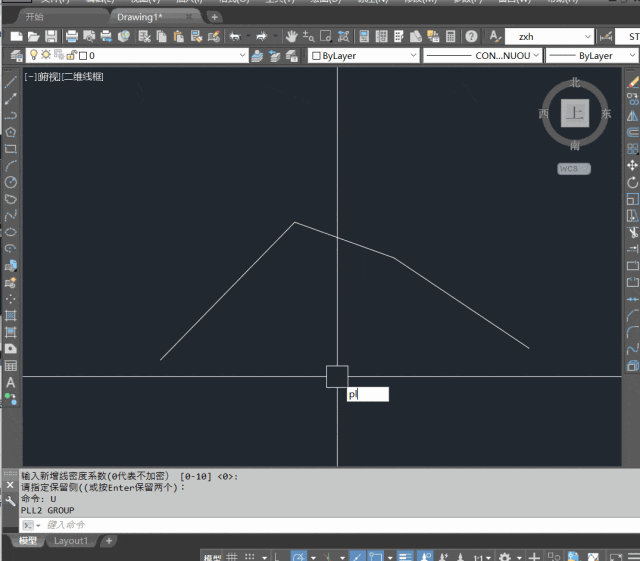Create a new drawing with the New icon

pos(16,37)
